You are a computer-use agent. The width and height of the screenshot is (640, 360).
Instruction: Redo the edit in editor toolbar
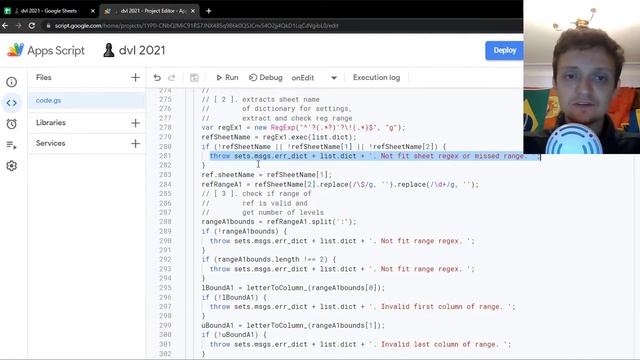172,78
